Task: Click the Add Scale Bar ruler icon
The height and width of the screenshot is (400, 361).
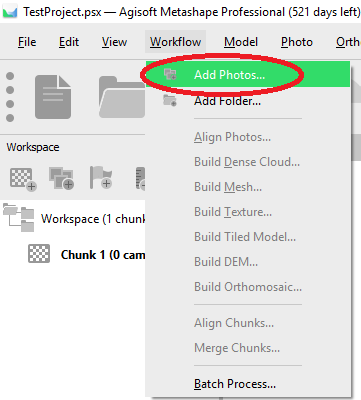Action: 140,178
